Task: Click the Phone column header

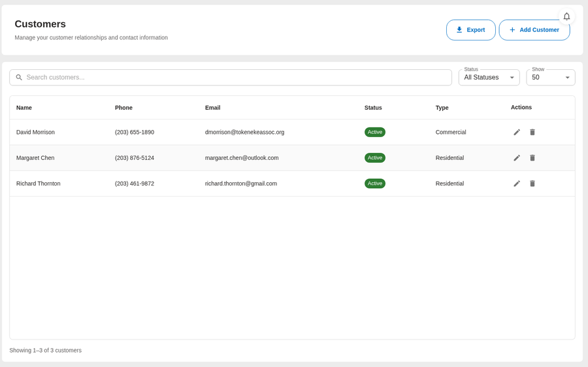Action: 123,108
